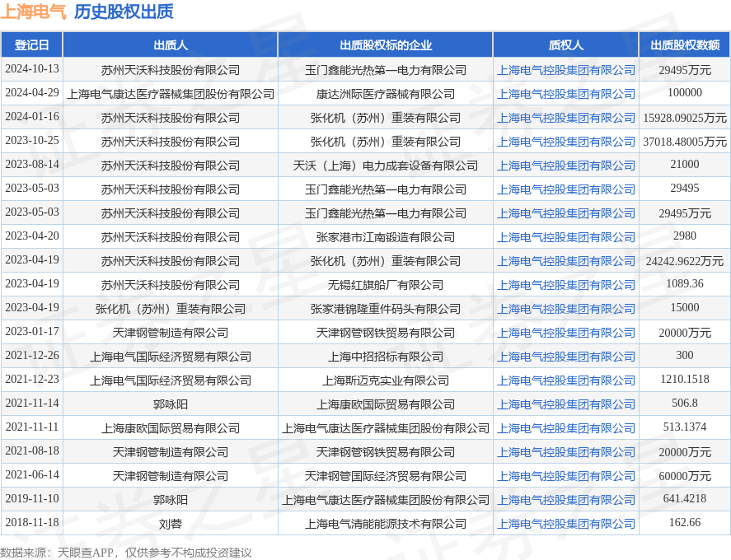Open 质权人 link in 2023-04-20 row
Screen dimensions: 731x560
coord(566,237)
